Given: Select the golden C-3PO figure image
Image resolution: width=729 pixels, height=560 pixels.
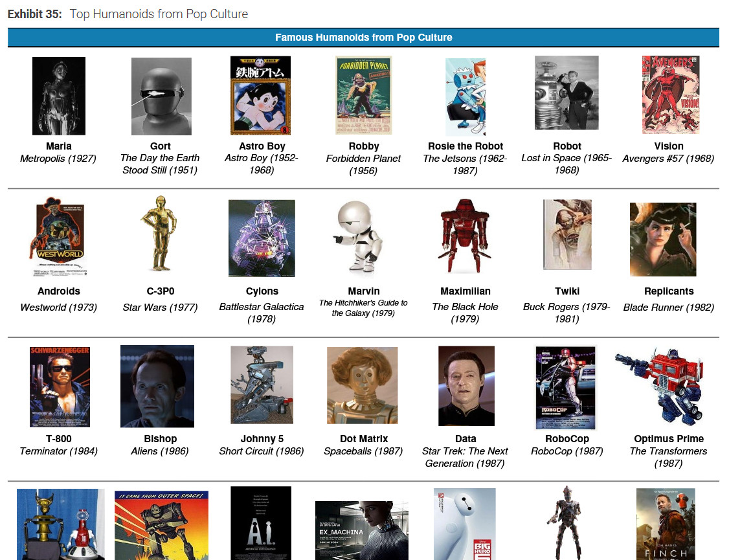Looking at the screenshot, I should 159,233.
